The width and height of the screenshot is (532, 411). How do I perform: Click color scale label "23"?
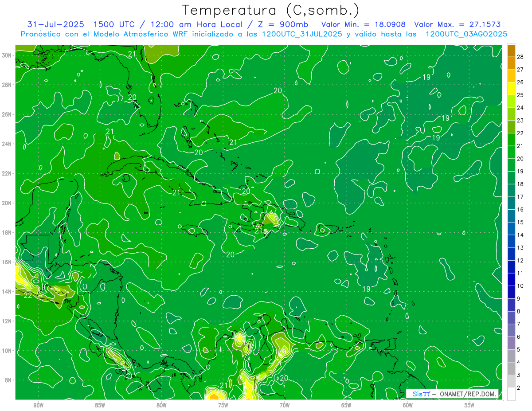pyautogui.click(x=520, y=120)
